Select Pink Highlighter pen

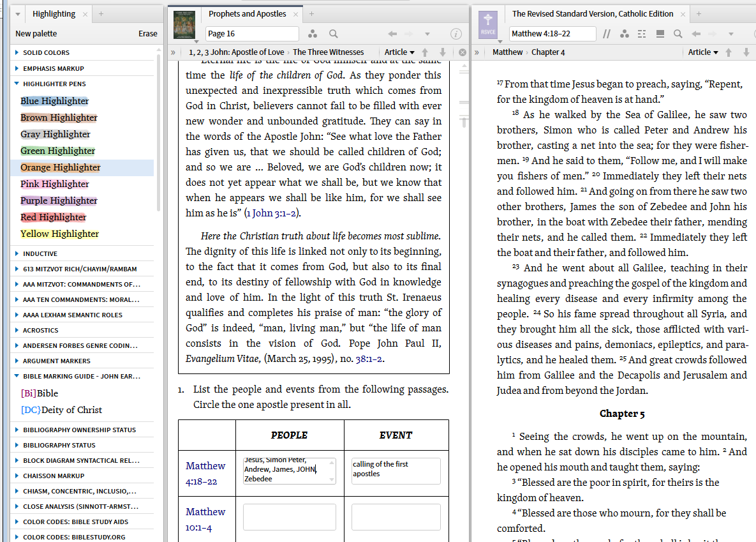point(54,184)
